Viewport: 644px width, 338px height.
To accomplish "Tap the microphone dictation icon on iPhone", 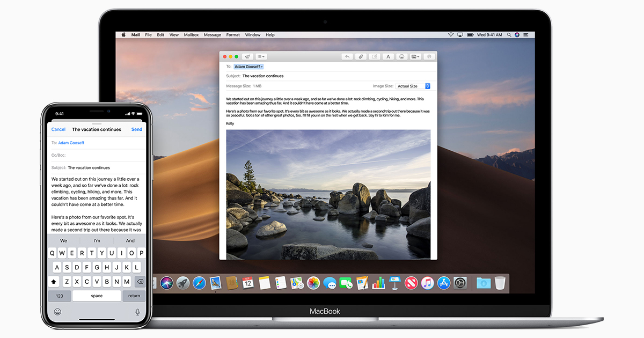I will [x=137, y=312].
